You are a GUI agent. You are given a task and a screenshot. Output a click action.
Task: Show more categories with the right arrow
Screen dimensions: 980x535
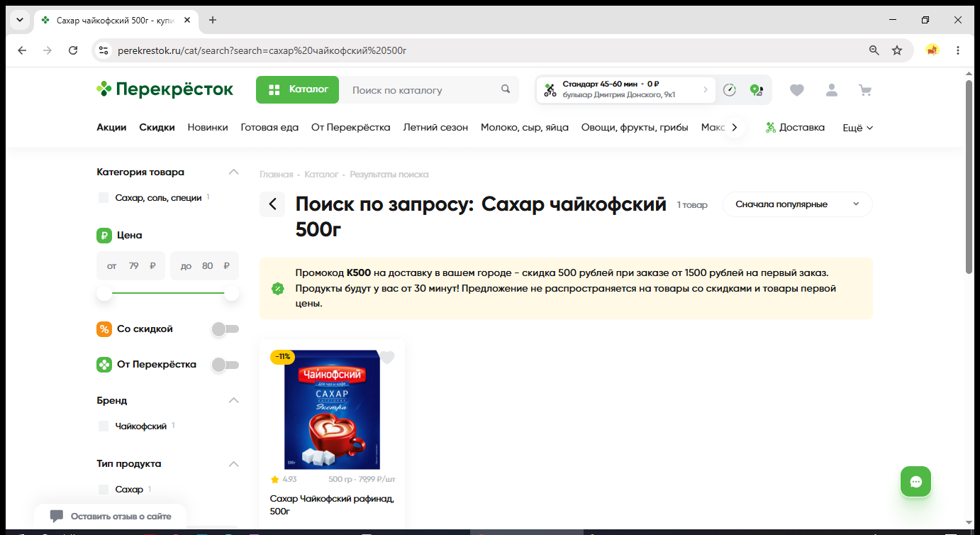735,128
